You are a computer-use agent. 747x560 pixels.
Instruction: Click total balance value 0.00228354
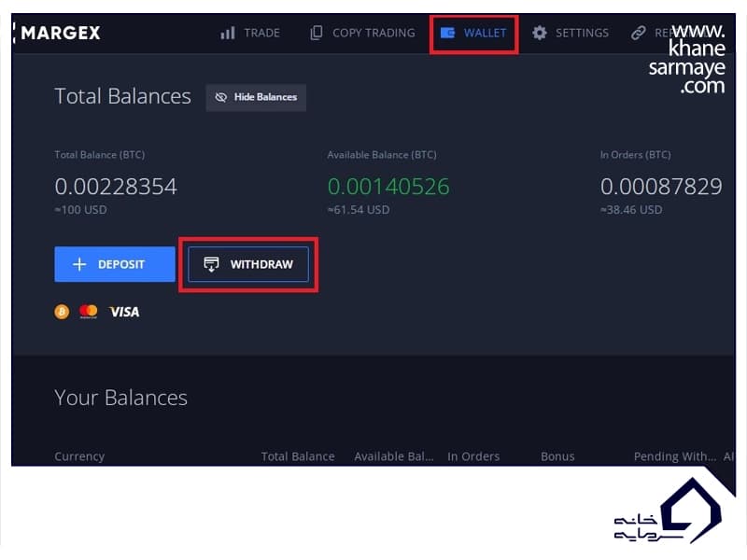coord(116,186)
